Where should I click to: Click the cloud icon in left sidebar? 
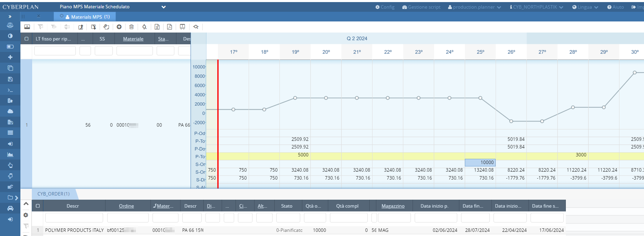click(10, 111)
